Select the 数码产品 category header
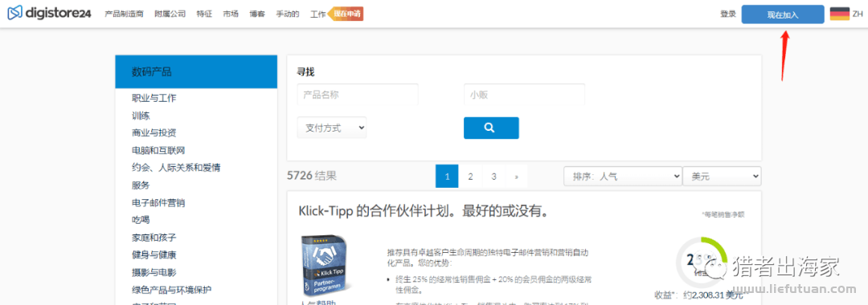 (196, 71)
